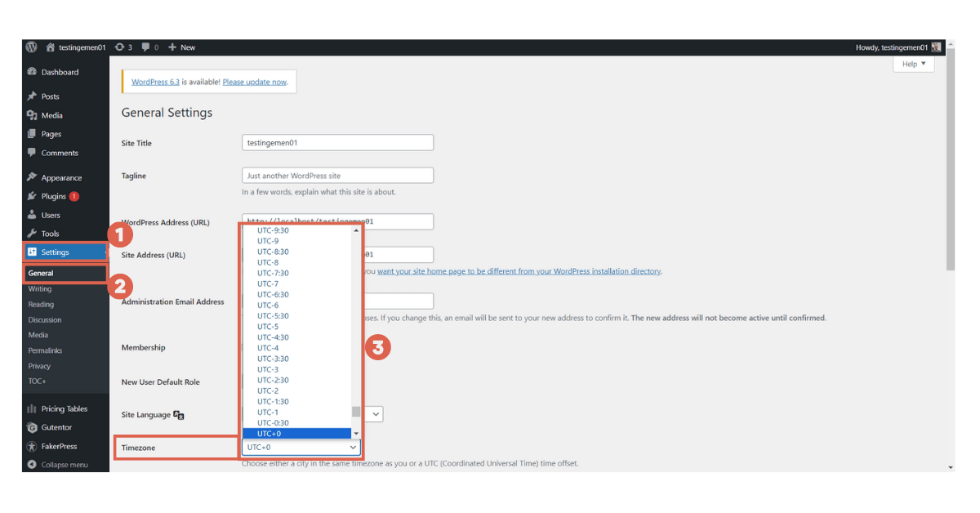Open comments using the speech bubble icon
Screen dimensions: 980x513
point(145,47)
